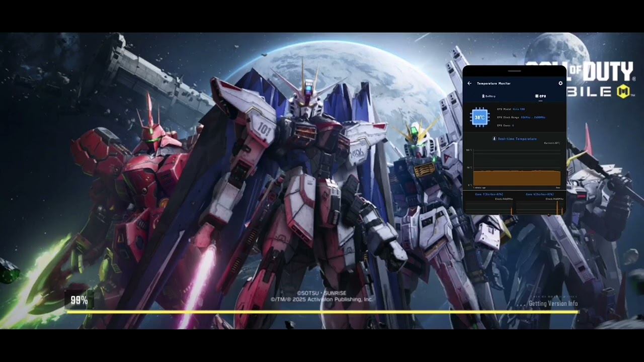Open Temperature Monitor settings gear
The image size is (644, 362).
click(x=560, y=83)
